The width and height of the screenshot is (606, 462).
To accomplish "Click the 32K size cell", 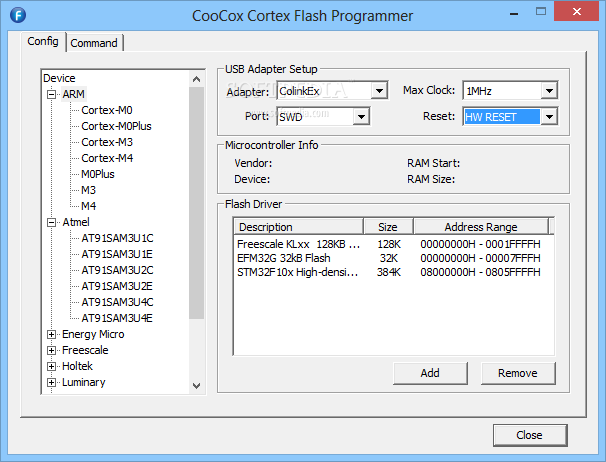I will (x=389, y=258).
